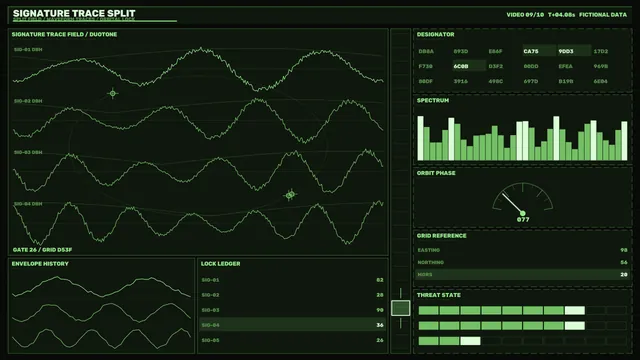640x360 pixels.
Task: Pick designator code 697D
Action: coord(531,81)
